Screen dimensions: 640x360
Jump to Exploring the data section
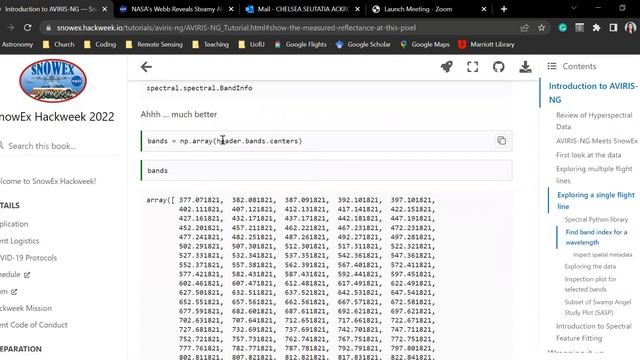click(590, 266)
